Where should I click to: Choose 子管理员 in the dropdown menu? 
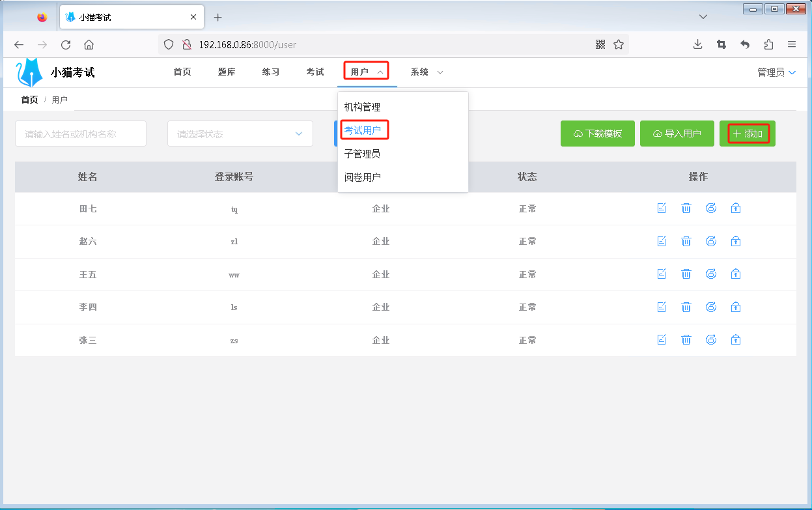point(363,154)
